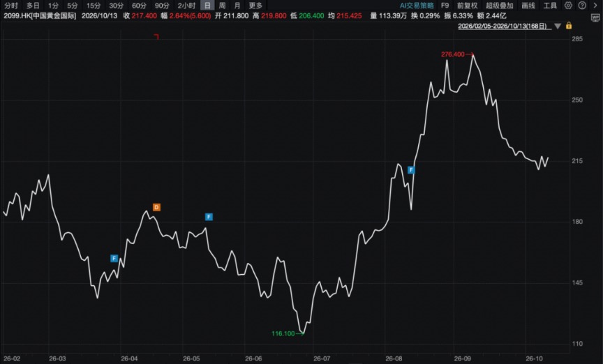Open the chart settings gear icon

tap(568, 6)
